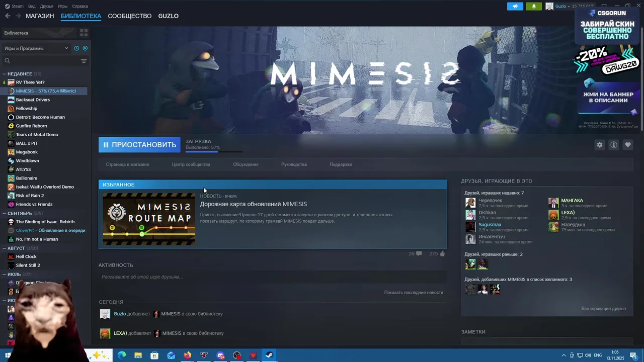The image size is (644, 362).
Task: Switch to МАГАЗИН tab
Action: click(40, 16)
